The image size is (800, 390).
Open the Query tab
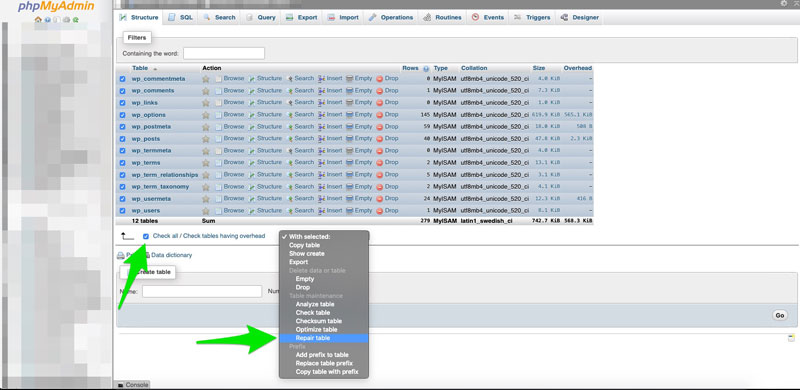(261, 17)
